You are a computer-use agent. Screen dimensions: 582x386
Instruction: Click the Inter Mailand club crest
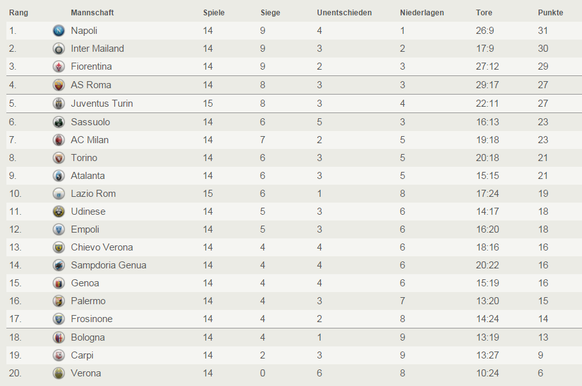(59, 49)
